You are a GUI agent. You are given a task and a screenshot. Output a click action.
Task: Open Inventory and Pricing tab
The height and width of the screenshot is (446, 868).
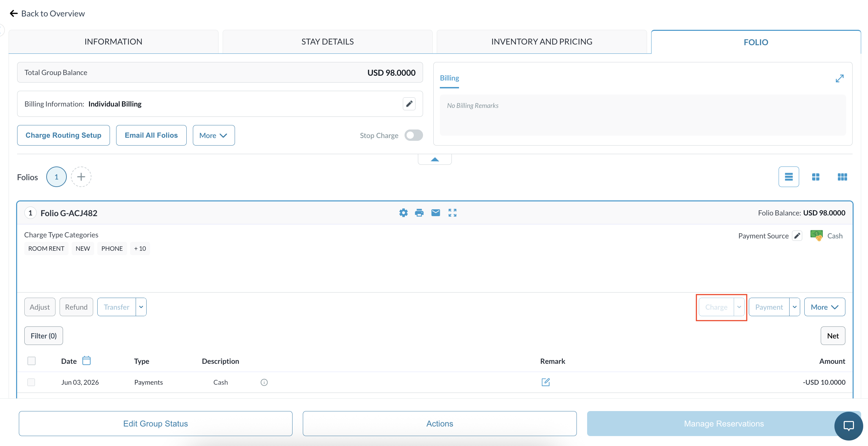542,42
